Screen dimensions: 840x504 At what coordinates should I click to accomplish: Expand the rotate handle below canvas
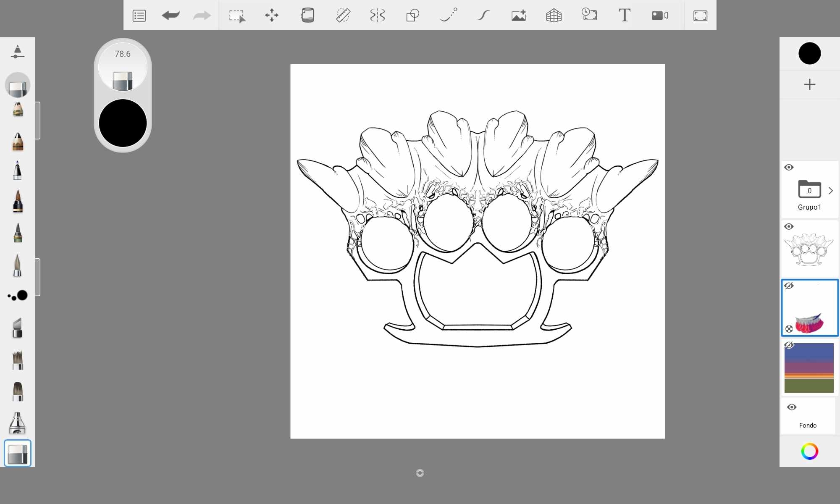click(420, 473)
